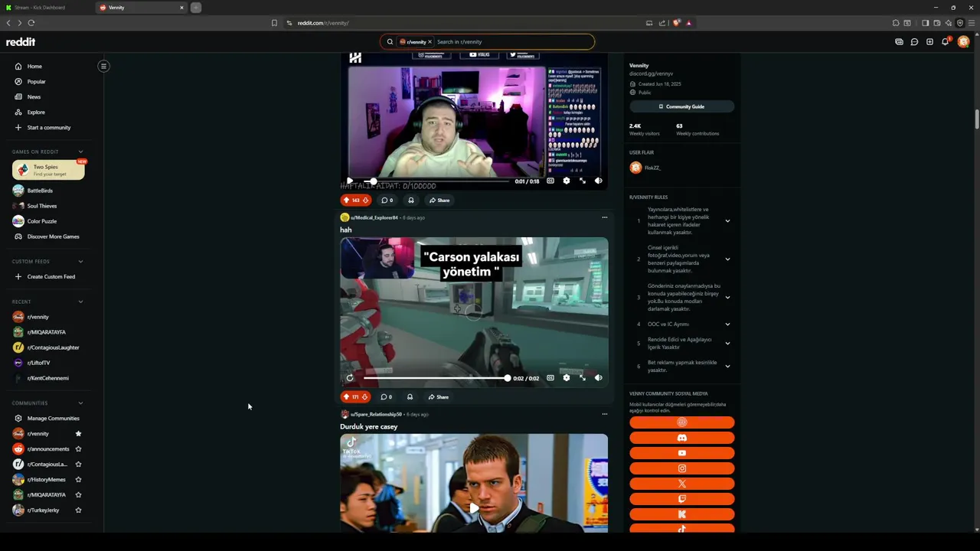Image resolution: width=980 pixels, height=551 pixels.
Task: Expand rule 6 'Bet reklamı' chevron
Action: (727, 367)
